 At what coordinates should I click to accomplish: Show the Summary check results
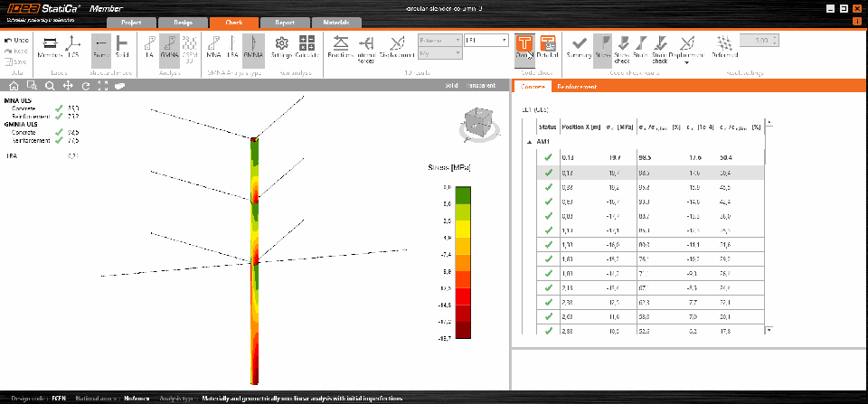pyautogui.click(x=580, y=48)
